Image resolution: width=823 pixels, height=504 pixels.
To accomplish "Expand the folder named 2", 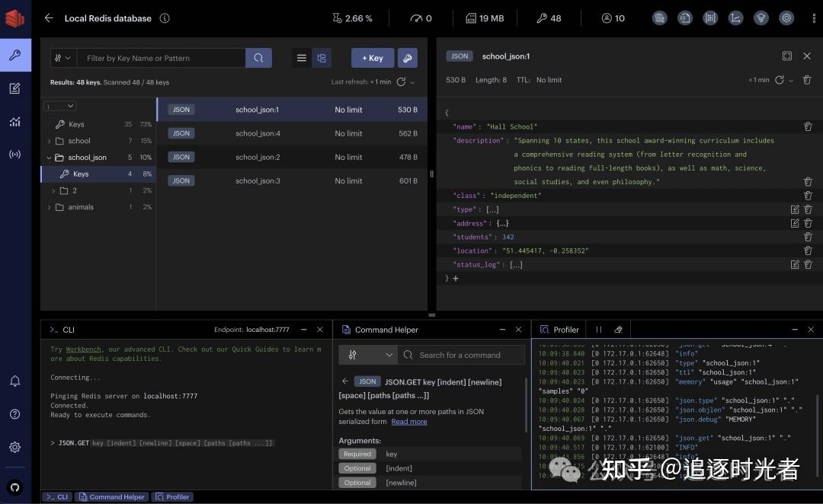I will [x=53, y=191].
